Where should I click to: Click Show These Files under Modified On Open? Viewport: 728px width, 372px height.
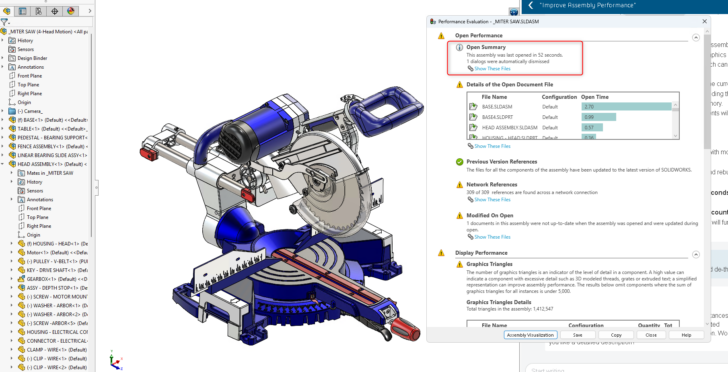click(492, 237)
